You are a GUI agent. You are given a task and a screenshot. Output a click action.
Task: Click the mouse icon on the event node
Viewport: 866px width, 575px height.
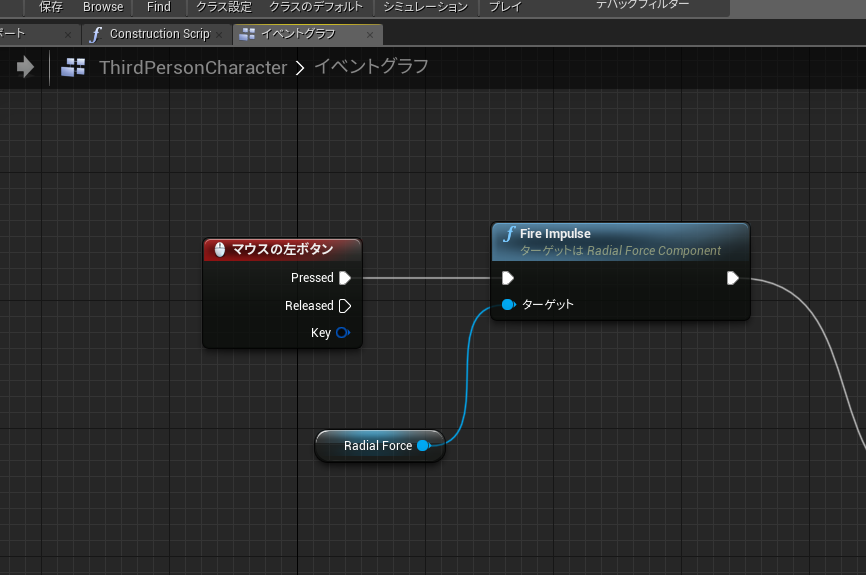pos(220,249)
